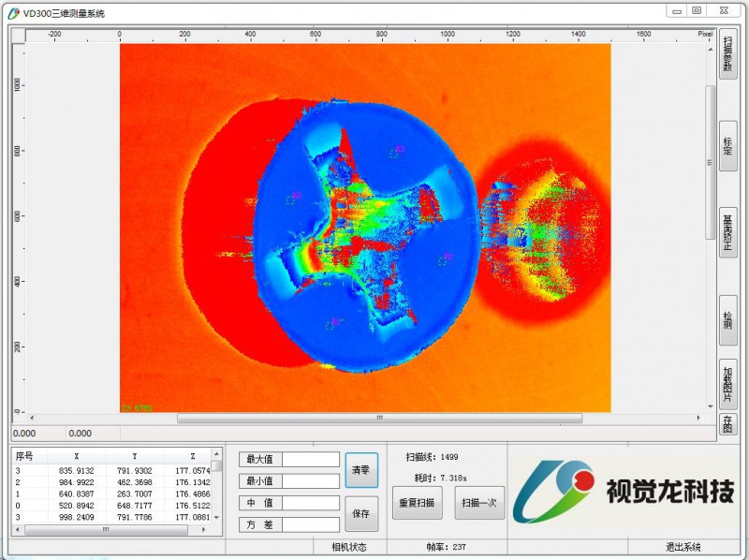The image size is (749, 560).
Task: Click the 保存 save button
Action: [x=361, y=514]
